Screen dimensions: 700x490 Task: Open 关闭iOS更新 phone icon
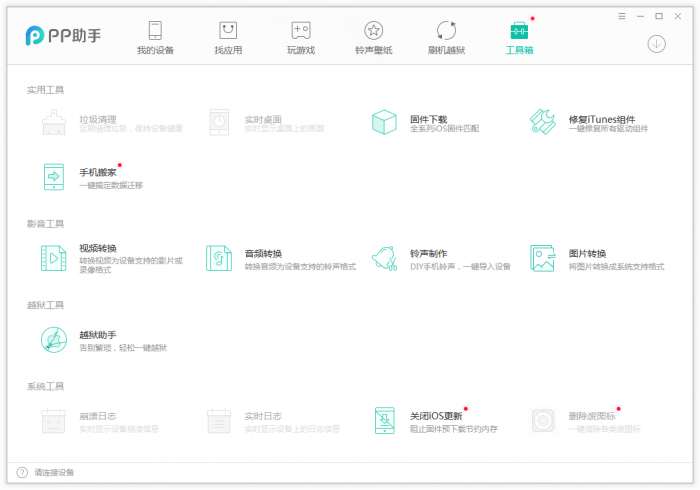384,420
